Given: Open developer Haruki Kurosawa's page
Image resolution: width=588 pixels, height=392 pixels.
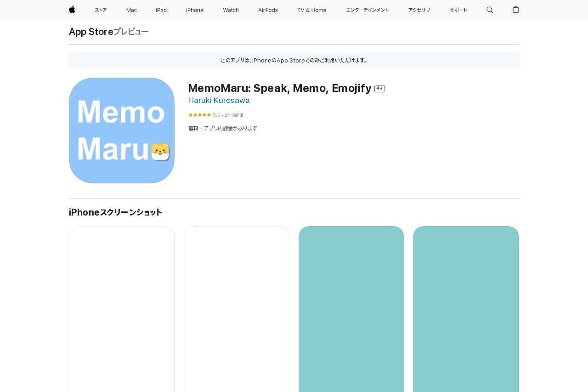Looking at the screenshot, I should coord(219,100).
